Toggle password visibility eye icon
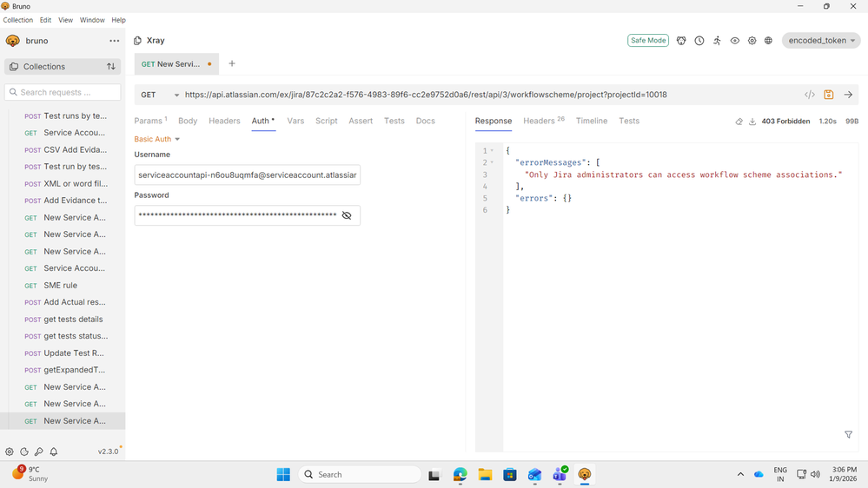 [347, 215]
